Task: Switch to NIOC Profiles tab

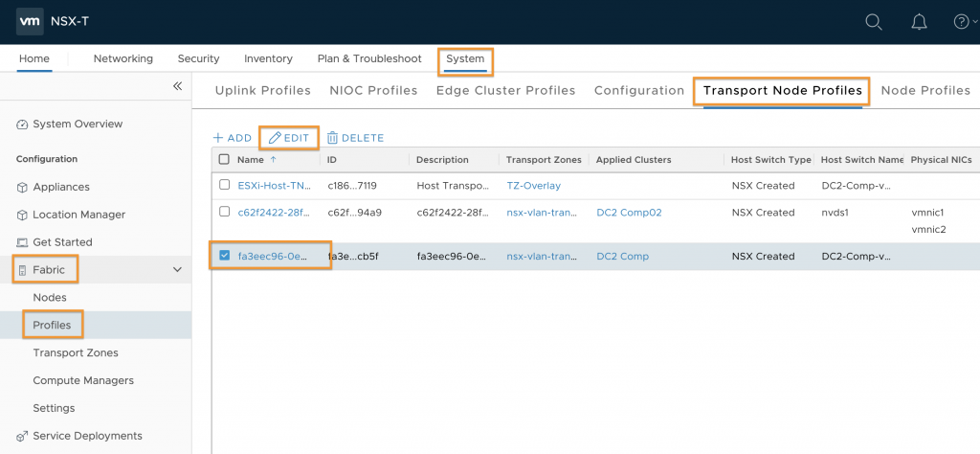Action: coord(373,91)
